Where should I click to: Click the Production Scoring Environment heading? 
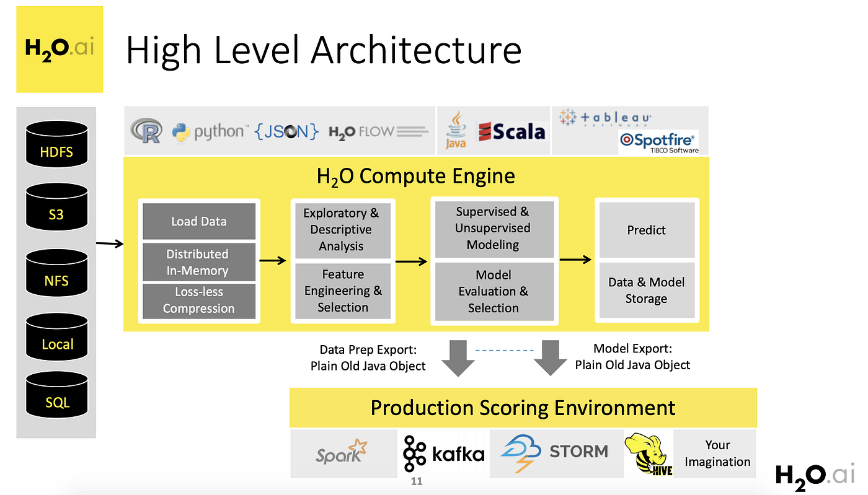point(523,408)
